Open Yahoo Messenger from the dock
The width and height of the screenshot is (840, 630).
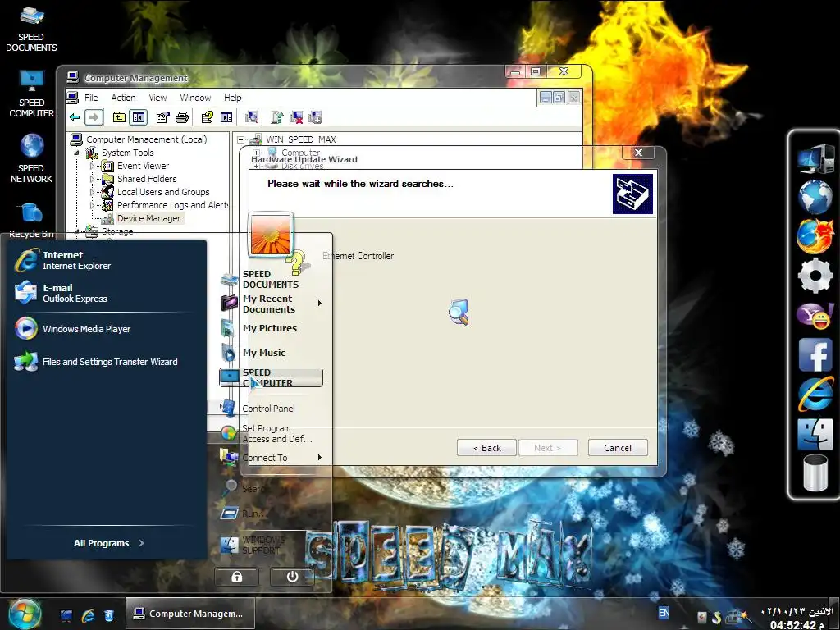point(815,316)
